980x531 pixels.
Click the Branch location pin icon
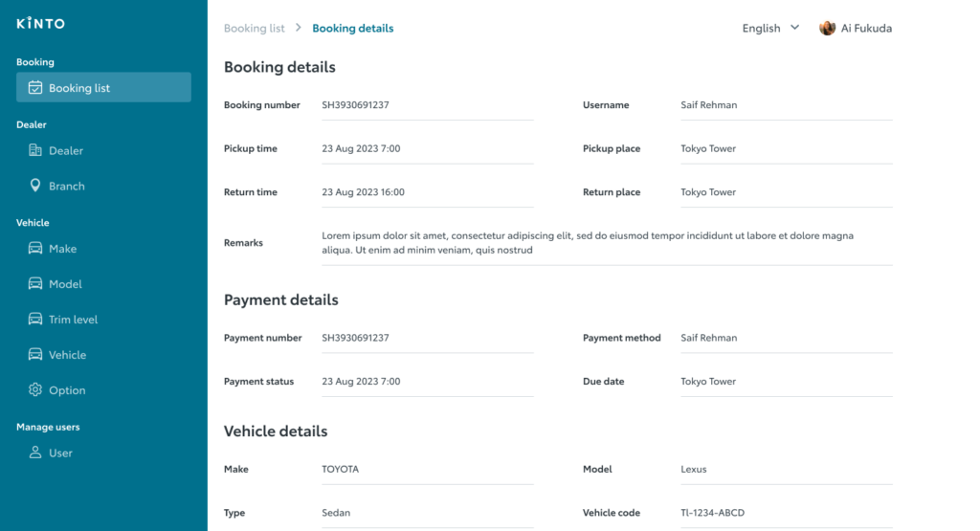35,186
